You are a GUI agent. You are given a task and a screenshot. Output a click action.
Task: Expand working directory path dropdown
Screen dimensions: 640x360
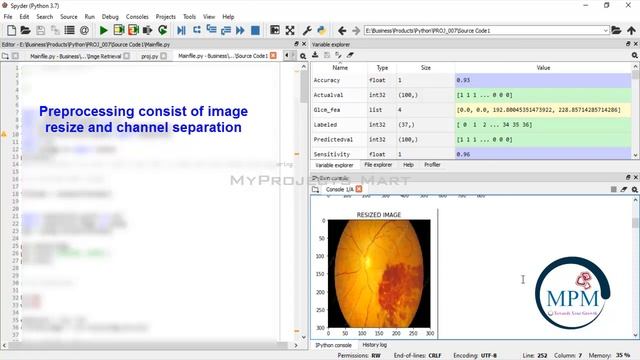605,31
